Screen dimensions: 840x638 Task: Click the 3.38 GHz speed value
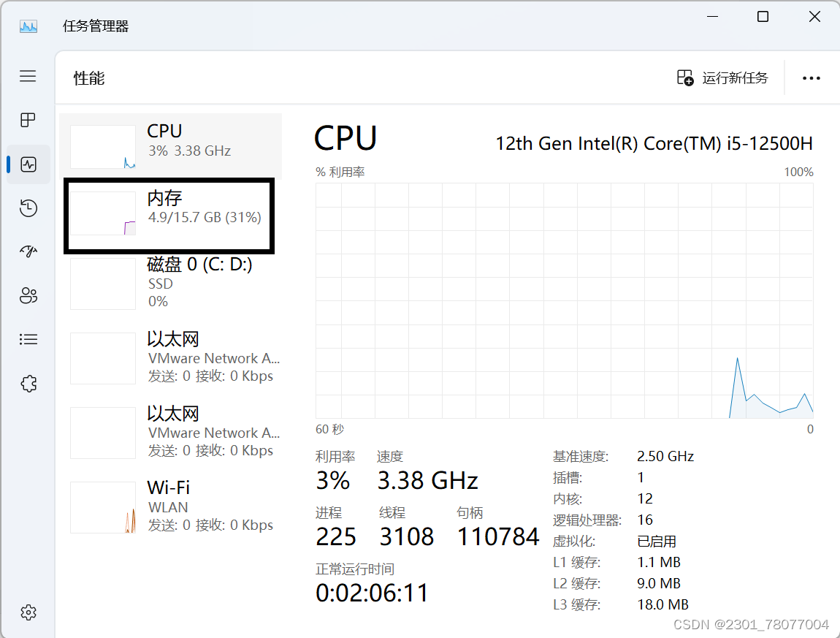pos(427,480)
